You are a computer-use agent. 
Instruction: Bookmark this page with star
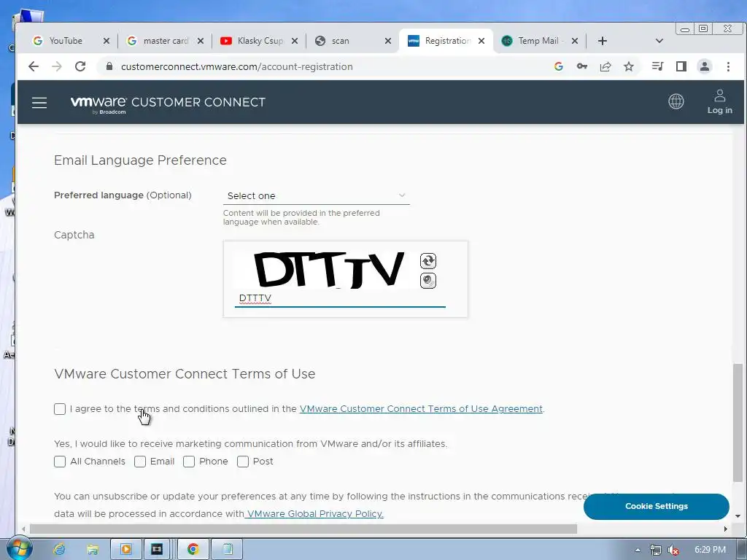(x=629, y=66)
